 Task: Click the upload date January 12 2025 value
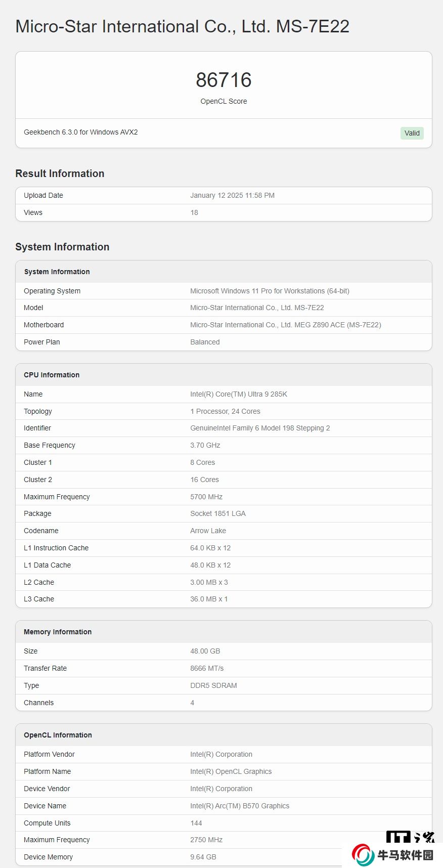point(232,195)
